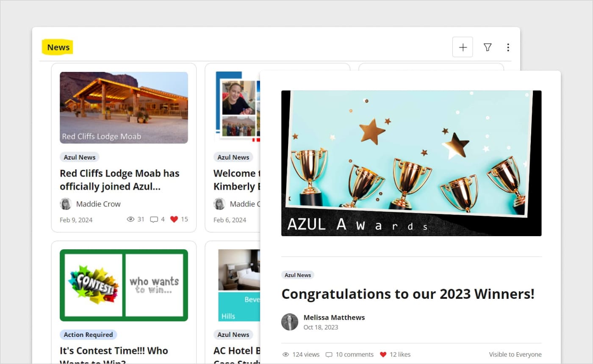
Task: Click the heart icon beside 12 likes
Action: [383, 355]
